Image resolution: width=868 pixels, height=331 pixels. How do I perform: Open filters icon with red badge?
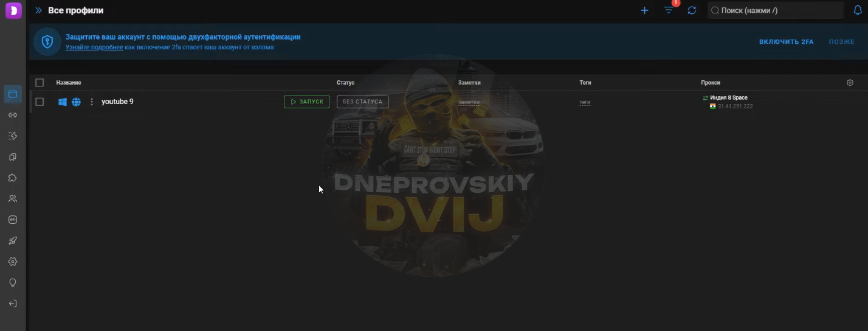point(669,10)
